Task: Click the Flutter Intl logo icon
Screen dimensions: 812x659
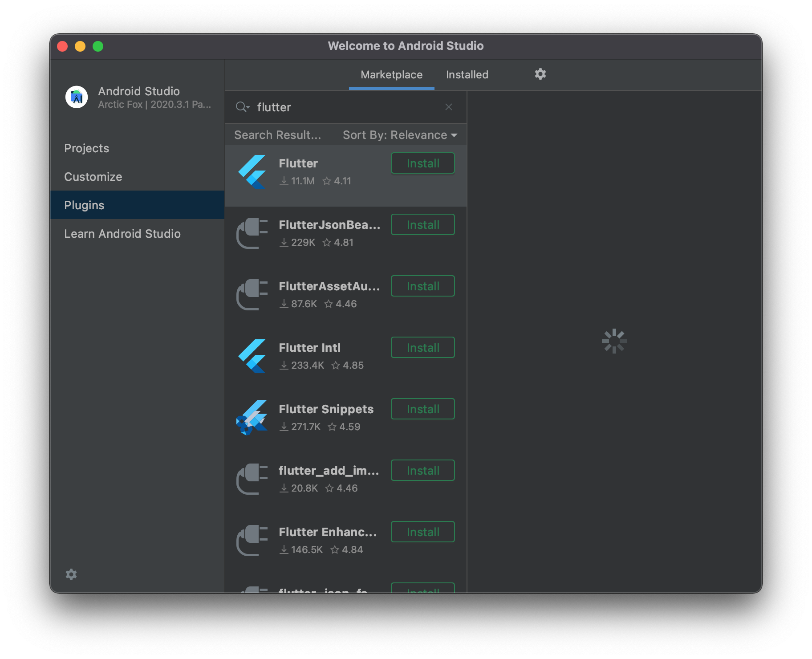Action: pos(252,356)
